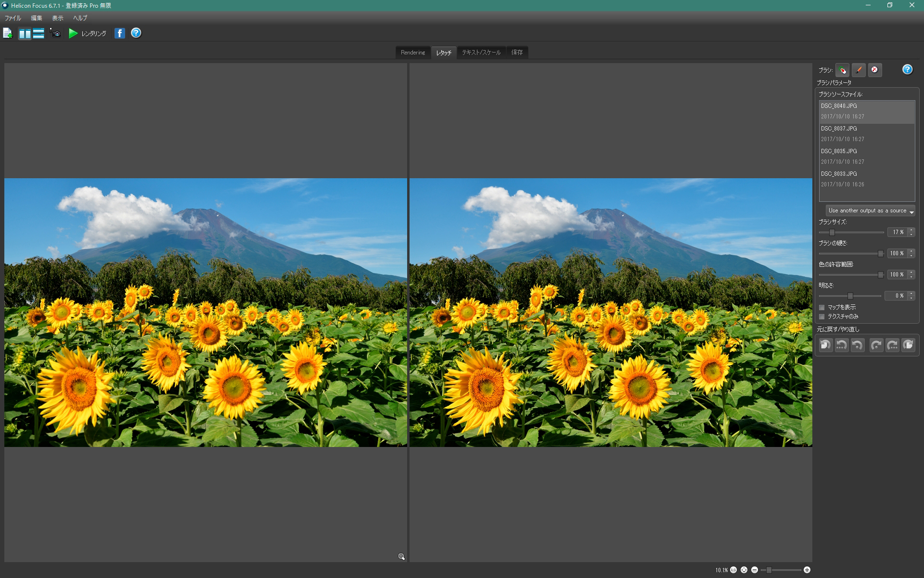The image size is (924, 578).
Task: Open the ファイル menu
Action: [13, 18]
